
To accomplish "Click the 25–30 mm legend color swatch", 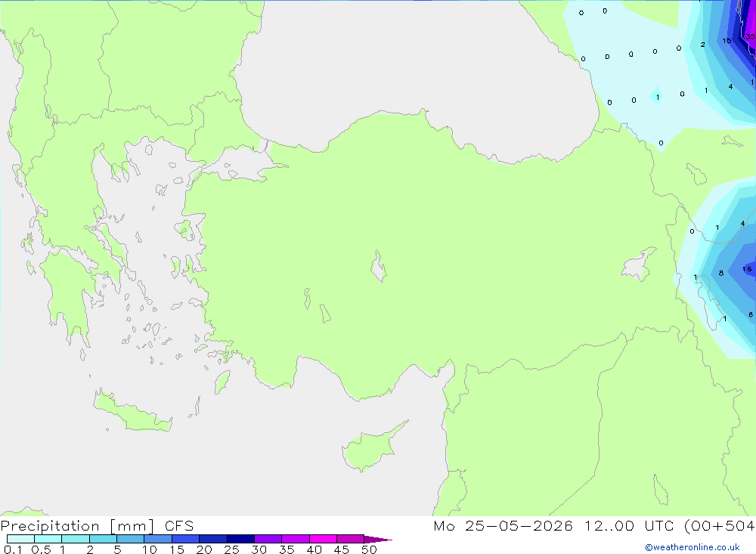I will click(x=240, y=539).
